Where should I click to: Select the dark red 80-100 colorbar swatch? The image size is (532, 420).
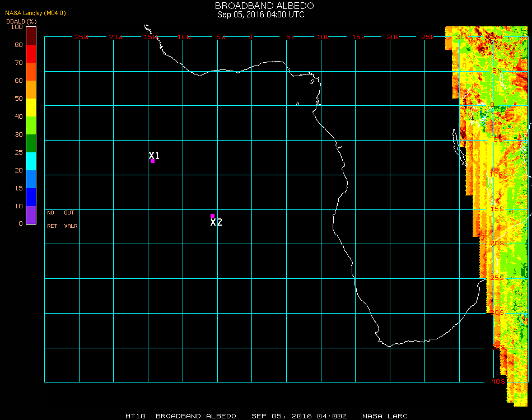[x=31, y=36]
